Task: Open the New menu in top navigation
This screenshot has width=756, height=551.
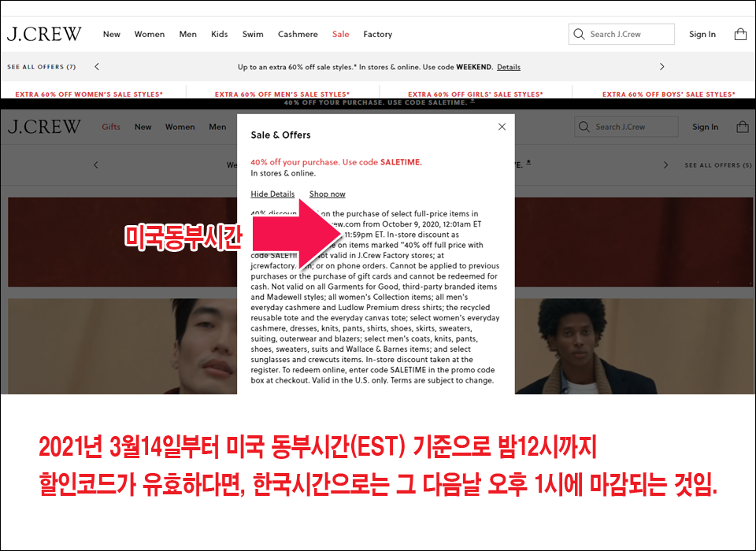Action: pyautogui.click(x=111, y=34)
